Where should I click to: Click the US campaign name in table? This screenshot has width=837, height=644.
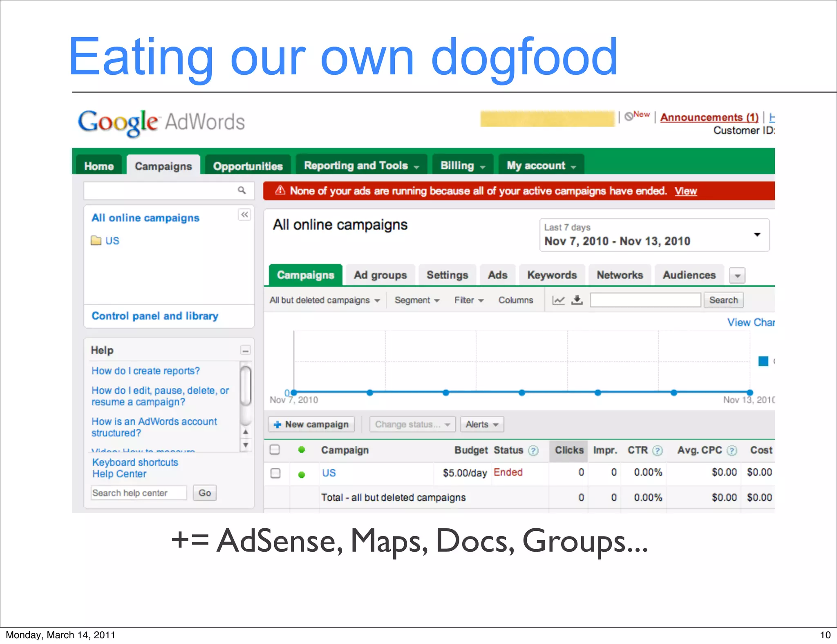[x=329, y=473]
